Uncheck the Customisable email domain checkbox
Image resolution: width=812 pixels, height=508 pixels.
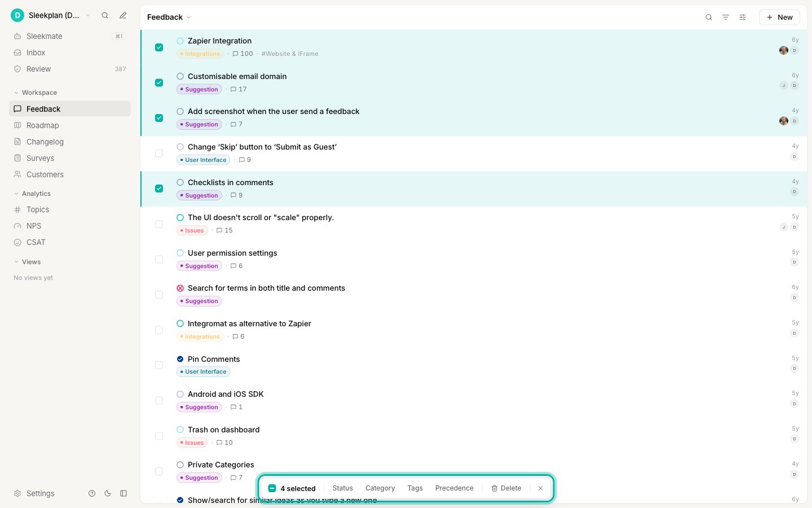[159, 82]
